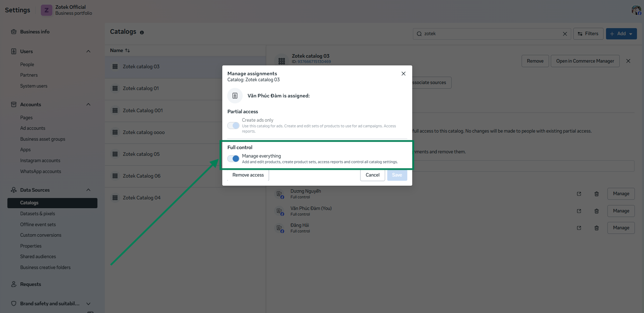Click the trash icon for Văn Phúc Đàm
The width and height of the screenshot is (644, 313).
[x=597, y=211]
